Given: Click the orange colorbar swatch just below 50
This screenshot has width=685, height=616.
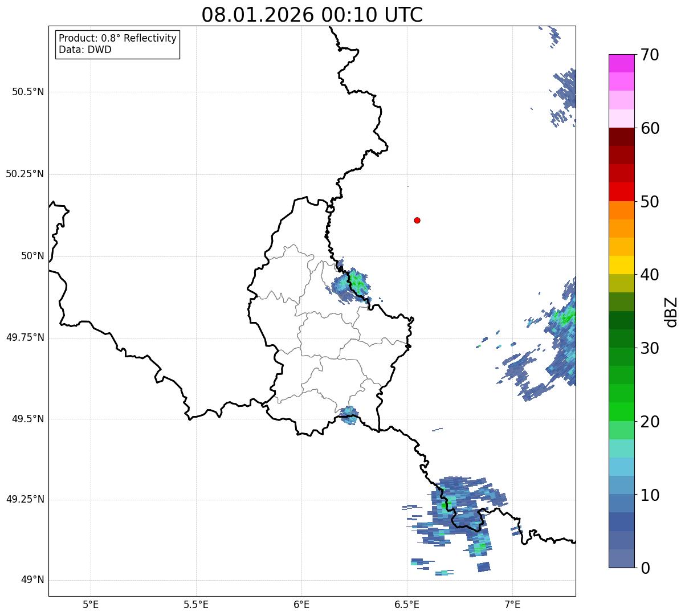Looking at the screenshot, I should 622,210.
